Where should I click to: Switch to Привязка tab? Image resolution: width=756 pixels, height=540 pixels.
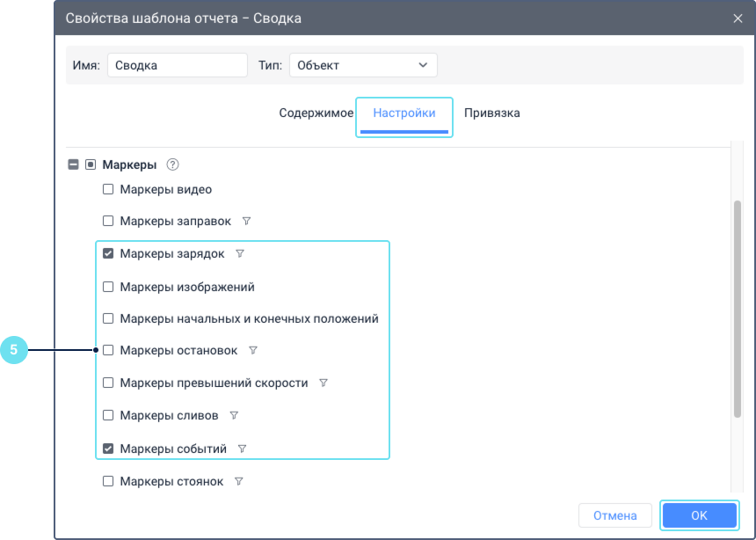tap(491, 113)
